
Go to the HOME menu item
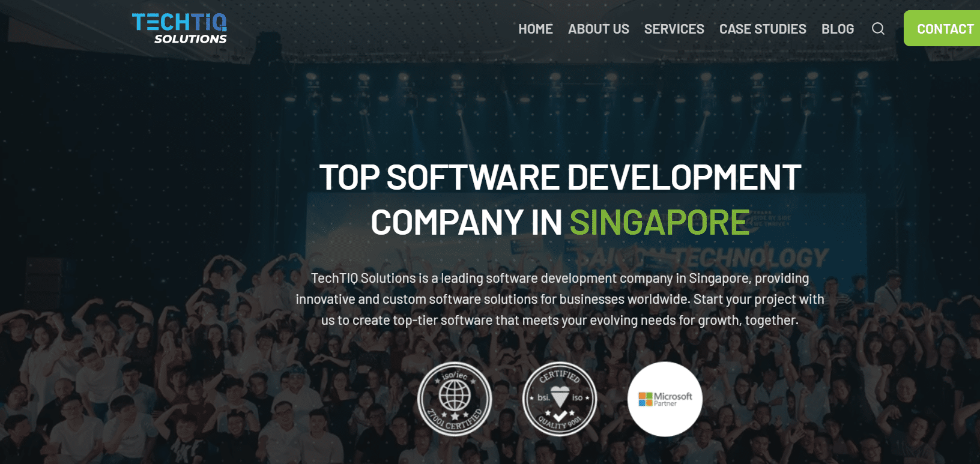536,29
